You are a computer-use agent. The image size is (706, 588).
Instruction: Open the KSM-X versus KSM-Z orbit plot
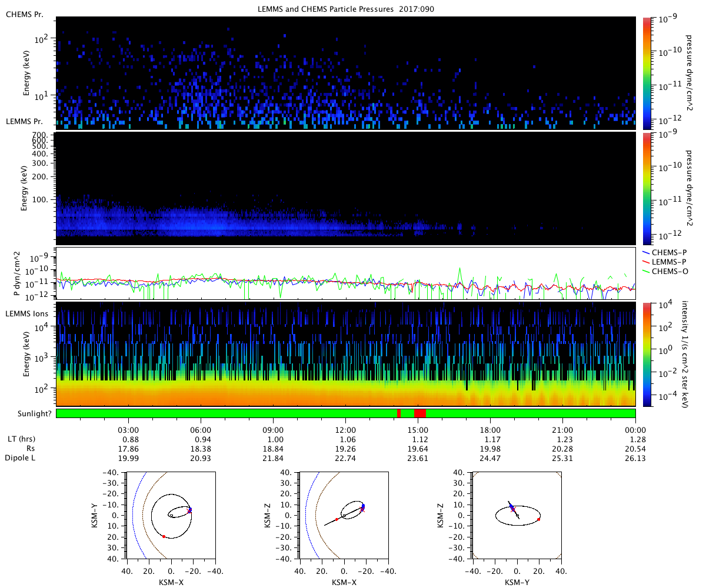[344, 515]
